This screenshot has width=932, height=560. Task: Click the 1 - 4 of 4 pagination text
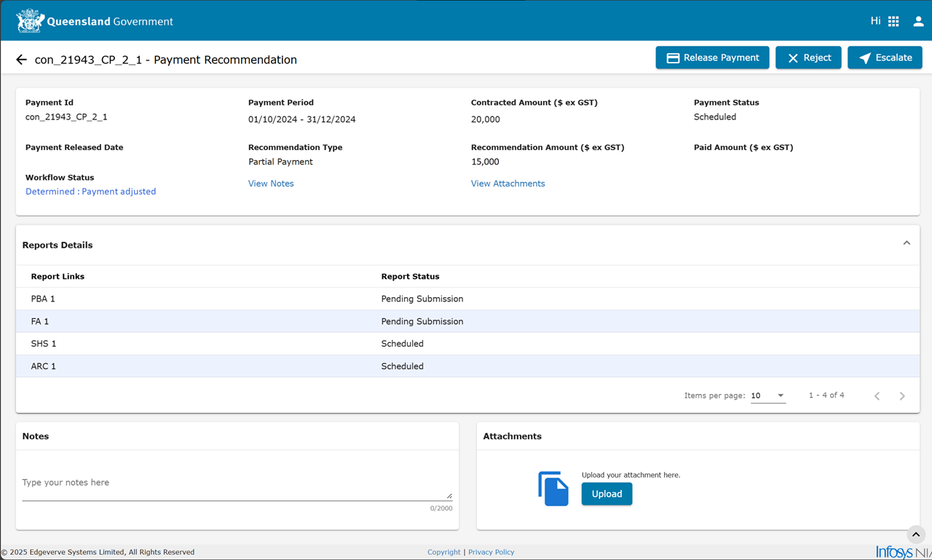[x=826, y=395]
